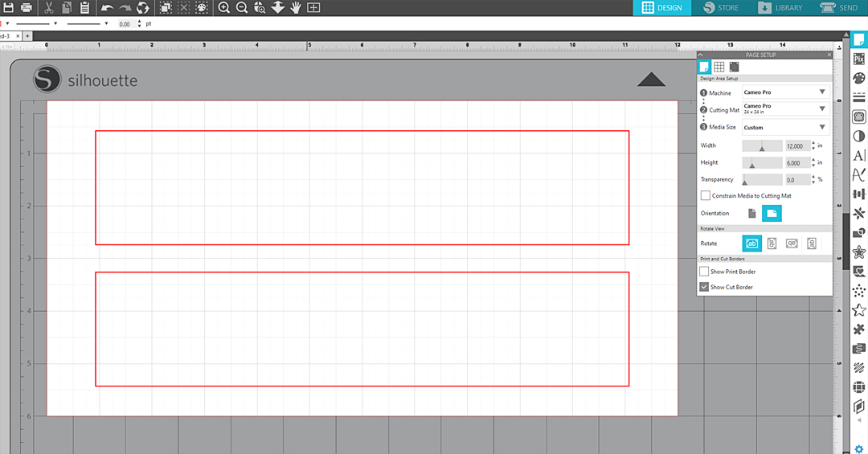Viewport: 868px width, 454px height.
Task: Select the third Rotate view option
Action: [792, 243]
